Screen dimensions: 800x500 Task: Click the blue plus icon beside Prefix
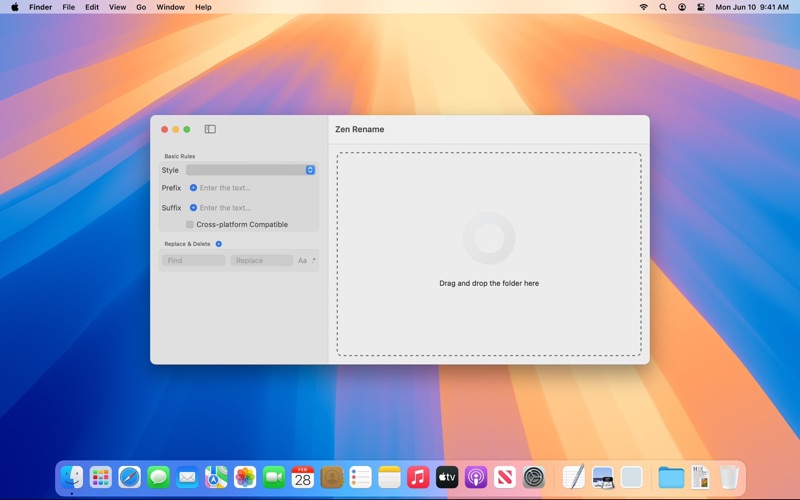coord(193,188)
